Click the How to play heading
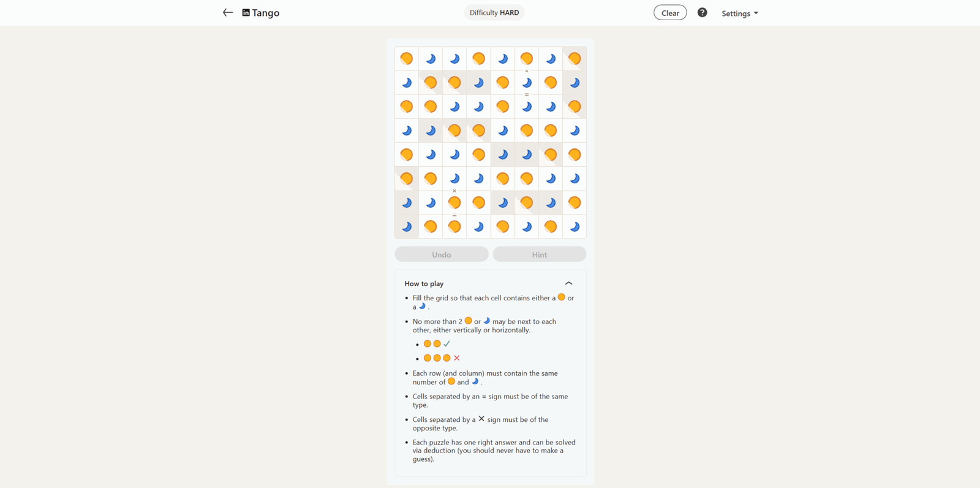This screenshot has width=980, height=488. [424, 283]
